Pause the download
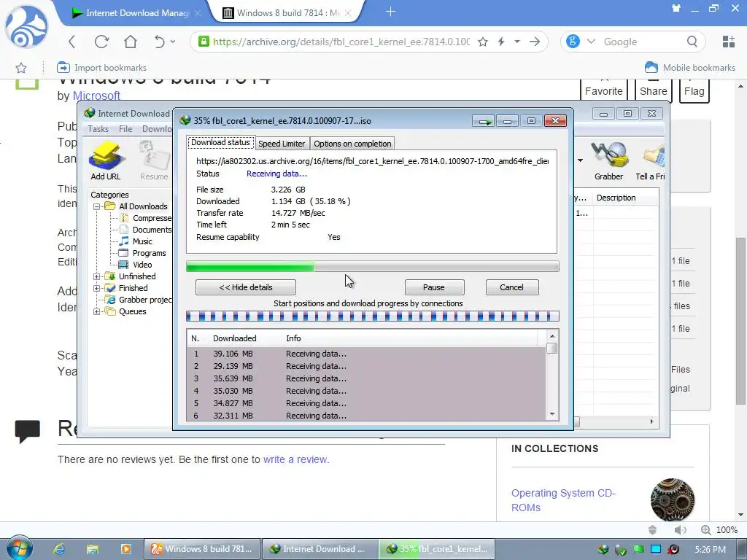 click(x=434, y=287)
